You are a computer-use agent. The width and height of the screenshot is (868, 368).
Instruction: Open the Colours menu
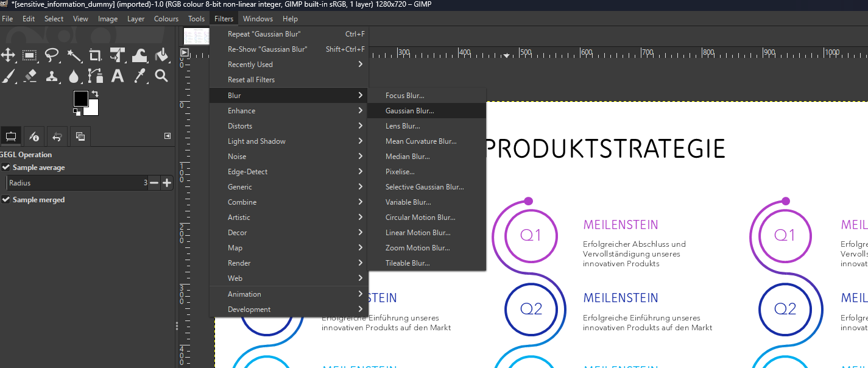166,19
